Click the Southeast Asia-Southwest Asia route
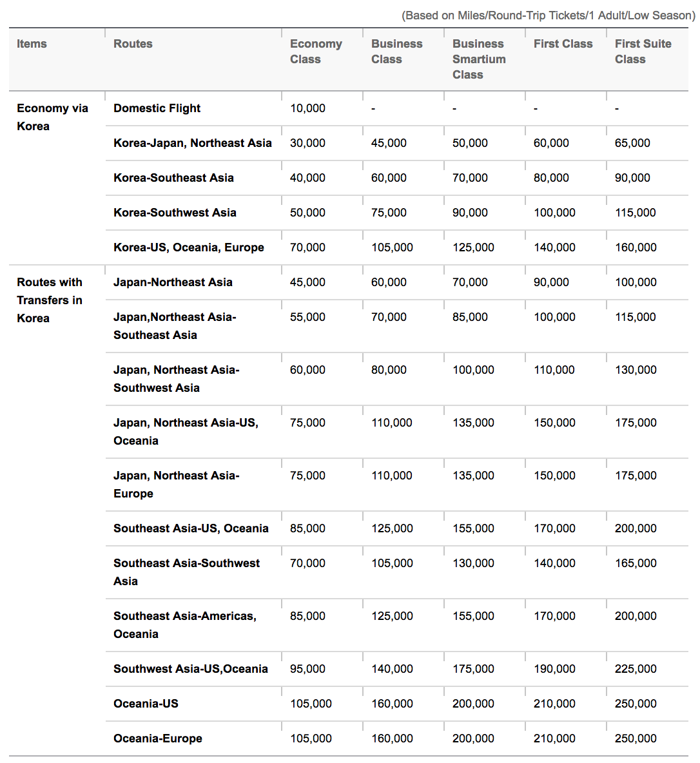This screenshot has height=763, width=700. (x=186, y=572)
